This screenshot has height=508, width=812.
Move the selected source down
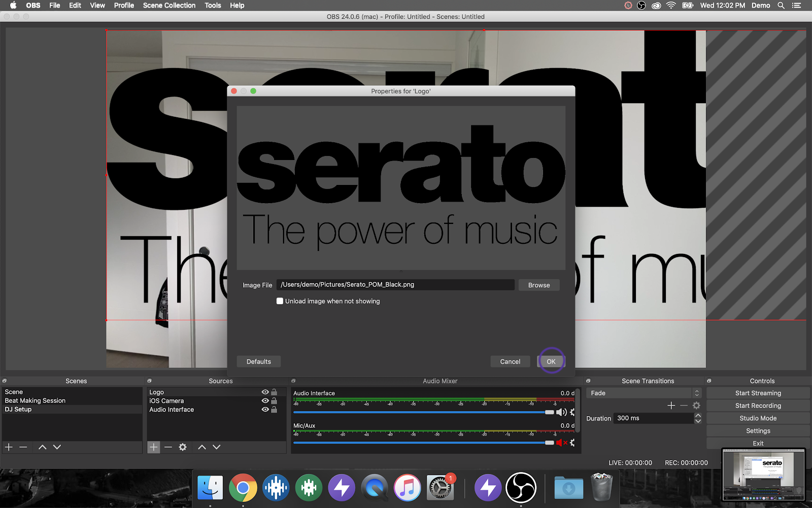(x=217, y=447)
